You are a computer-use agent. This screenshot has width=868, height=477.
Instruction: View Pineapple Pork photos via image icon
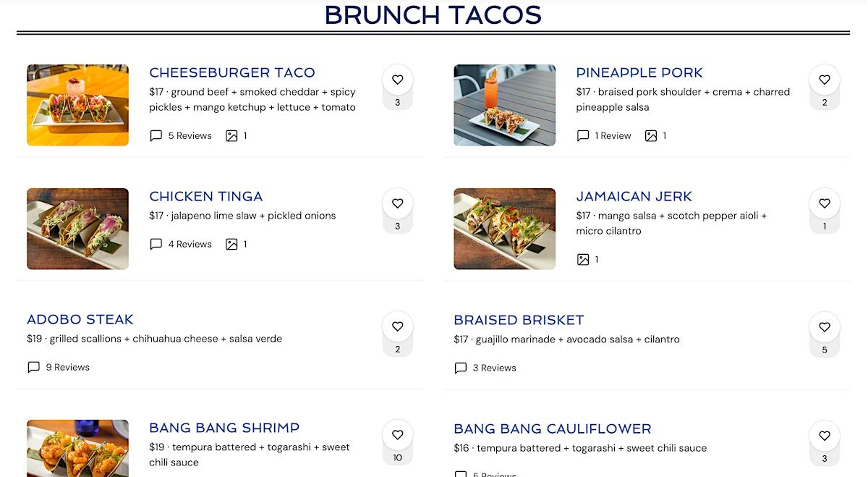point(651,136)
